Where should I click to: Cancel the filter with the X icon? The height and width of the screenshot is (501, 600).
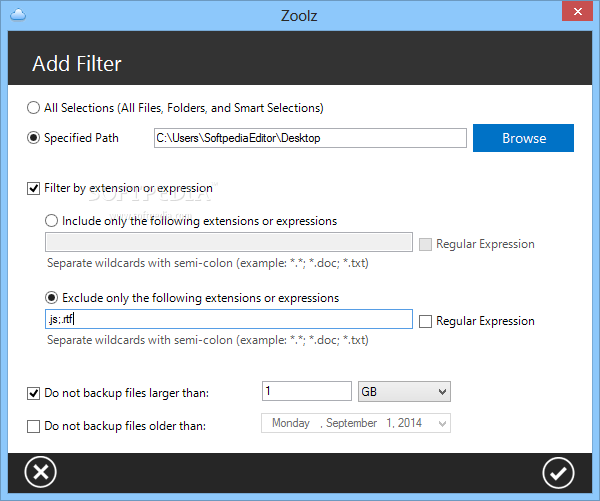40,472
